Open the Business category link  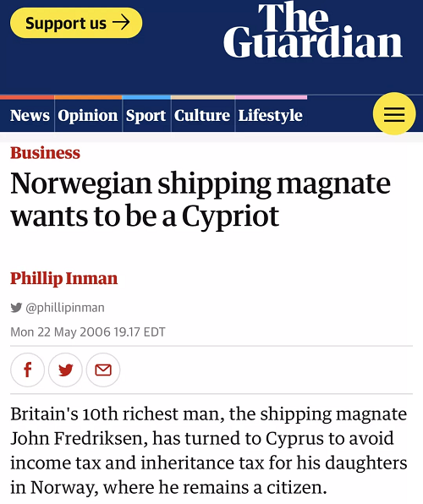tap(45, 153)
